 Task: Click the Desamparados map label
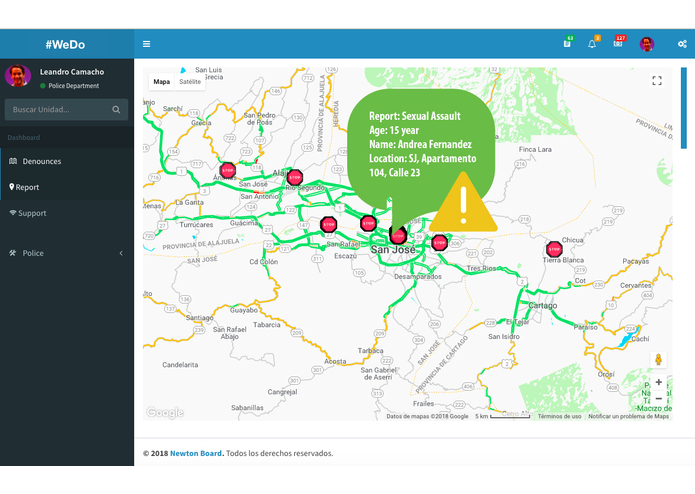pyautogui.click(x=418, y=276)
